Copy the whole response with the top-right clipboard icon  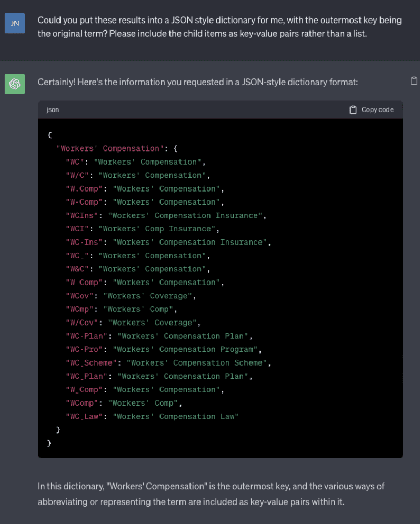414,81
